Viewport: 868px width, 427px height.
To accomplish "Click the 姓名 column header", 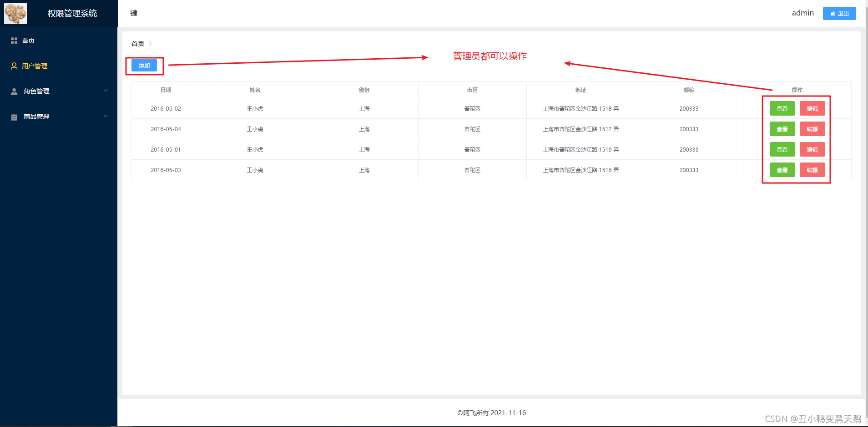I will coord(255,90).
